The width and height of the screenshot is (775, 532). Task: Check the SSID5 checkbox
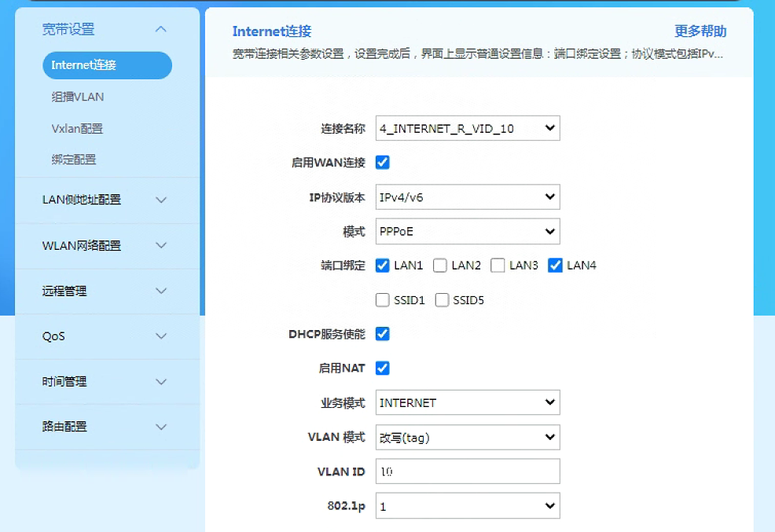(441, 299)
